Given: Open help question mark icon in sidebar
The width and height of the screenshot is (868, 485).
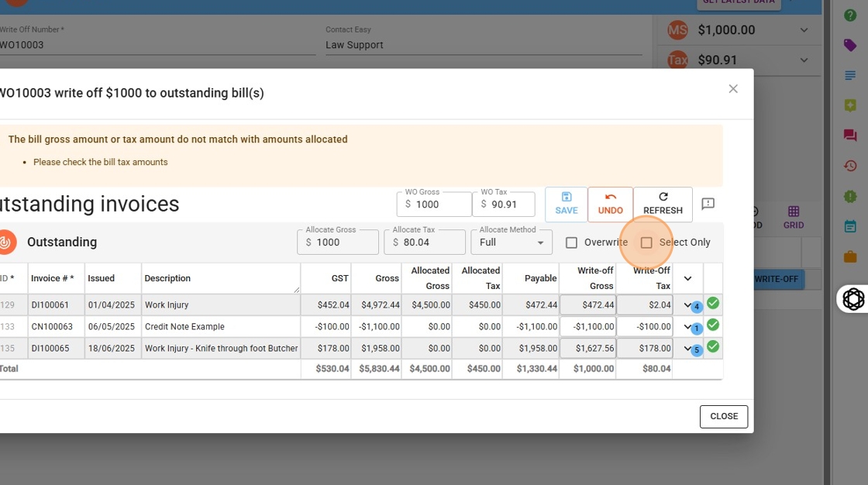Looking at the screenshot, I should 850,15.
